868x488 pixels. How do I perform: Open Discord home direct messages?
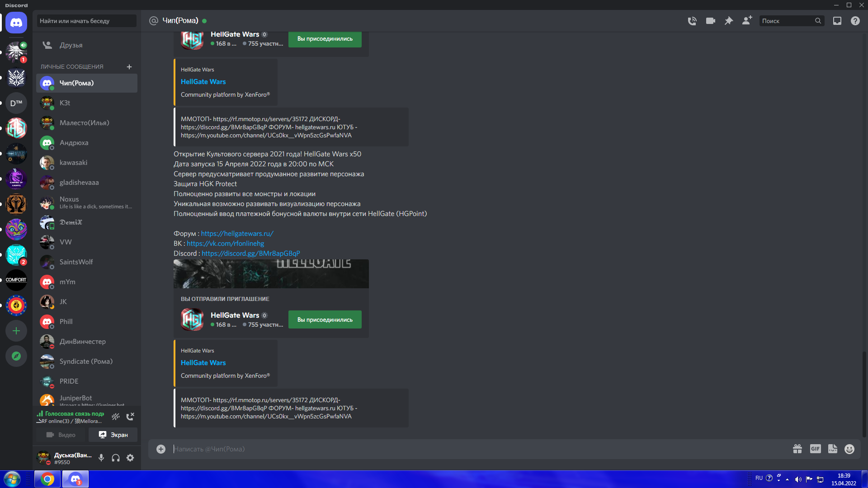16,23
